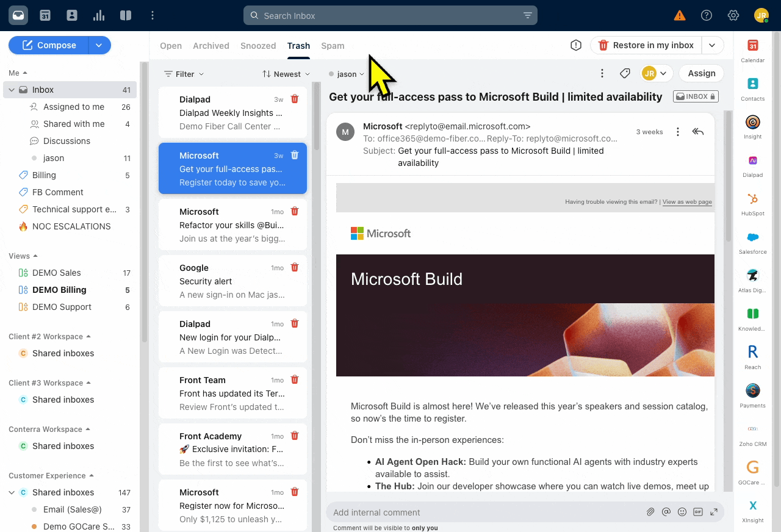Collapse the Inbox tree item
The image size is (781, 532).
click(x=12, y=90)
